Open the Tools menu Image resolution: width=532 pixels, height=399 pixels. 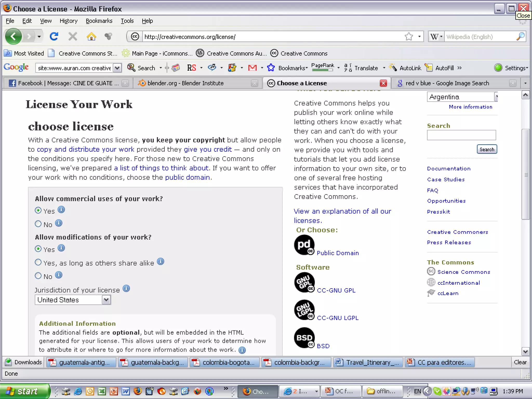(x=127, y=21)
